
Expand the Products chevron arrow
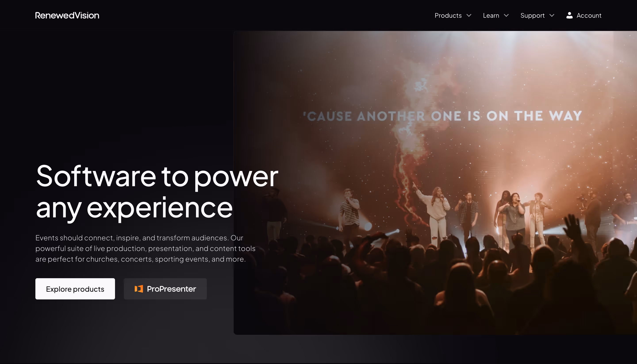pos(469,15)
